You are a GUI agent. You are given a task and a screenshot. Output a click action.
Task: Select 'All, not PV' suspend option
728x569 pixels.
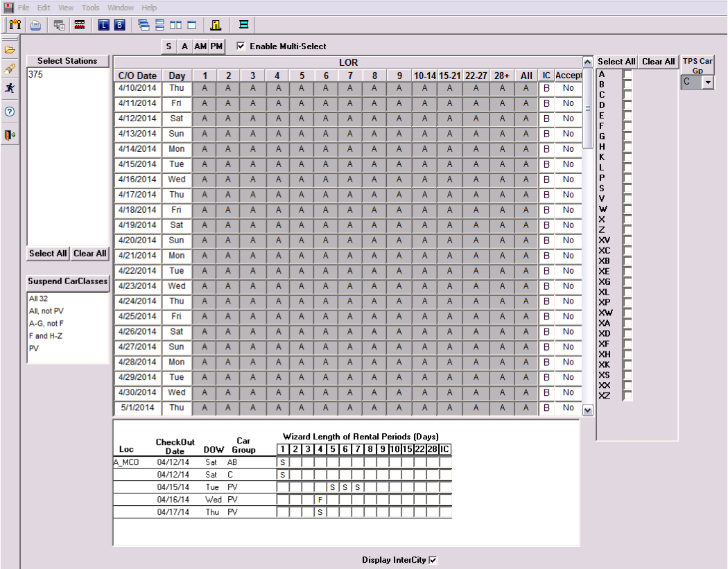[46, 311]
